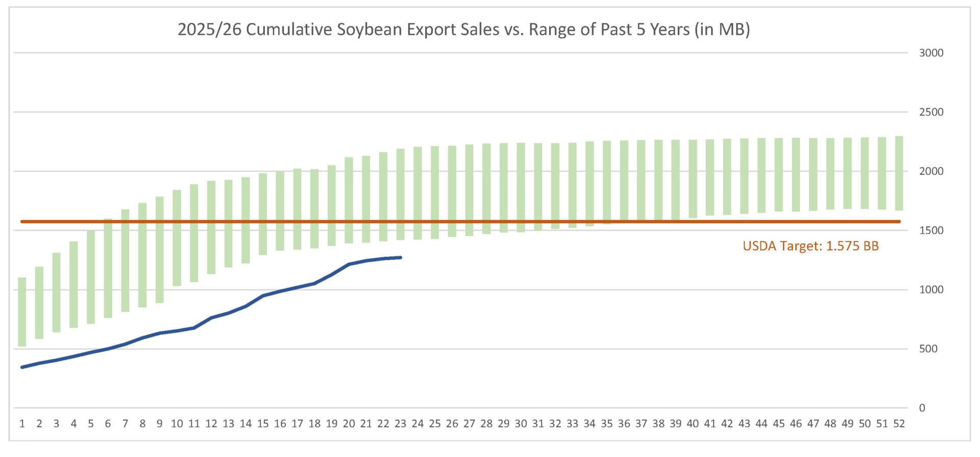Image resolution: width=980 pixels, height=457 pixels.
Task: Click the y-axis label 1000
Action: click(x=930, y=290)
